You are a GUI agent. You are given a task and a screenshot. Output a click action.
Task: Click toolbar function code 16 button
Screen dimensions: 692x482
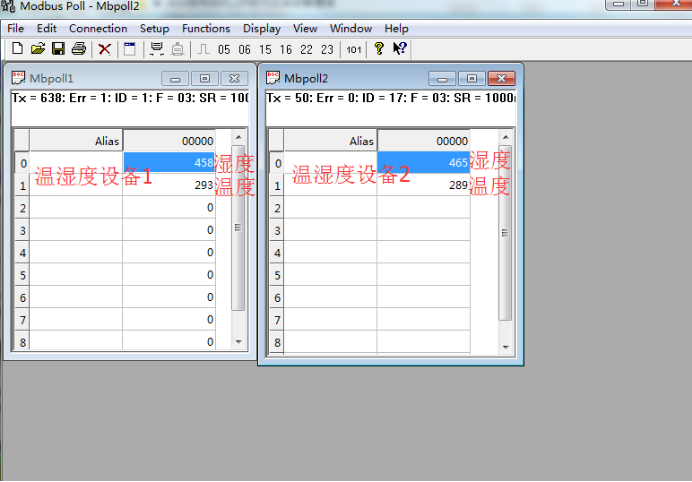[286, 49]
